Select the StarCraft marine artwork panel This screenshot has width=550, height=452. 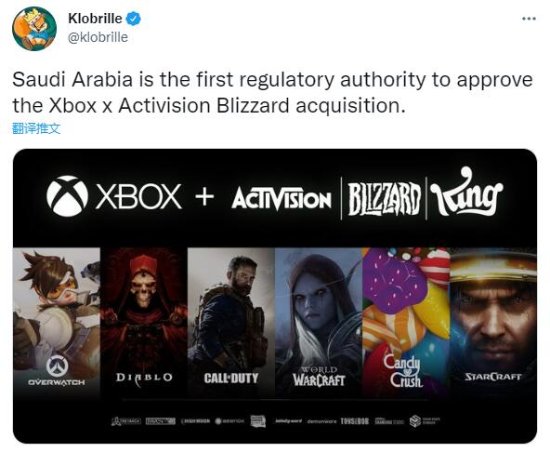(493, 322)
